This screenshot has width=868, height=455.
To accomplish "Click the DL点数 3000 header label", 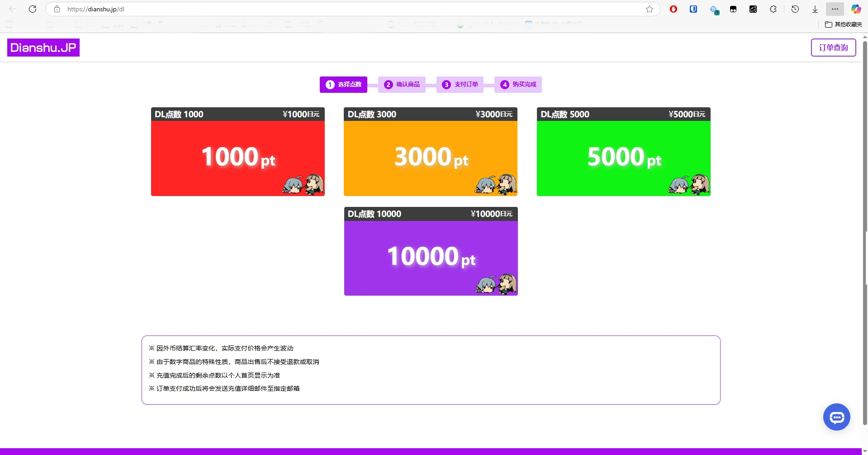I will (372, 115).
